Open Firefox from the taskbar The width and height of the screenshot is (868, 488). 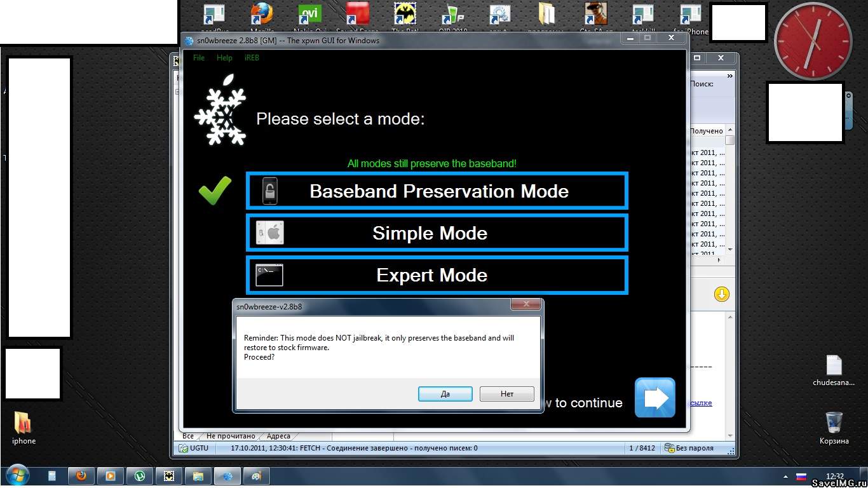click(x=82, y=475)
